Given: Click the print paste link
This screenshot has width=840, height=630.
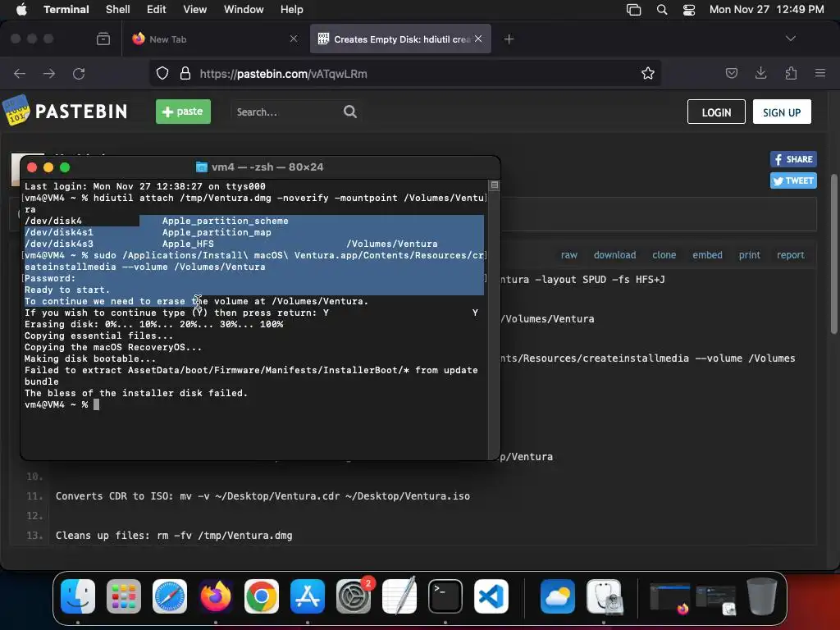Looking at the screenshot, I should pos(749,255).
